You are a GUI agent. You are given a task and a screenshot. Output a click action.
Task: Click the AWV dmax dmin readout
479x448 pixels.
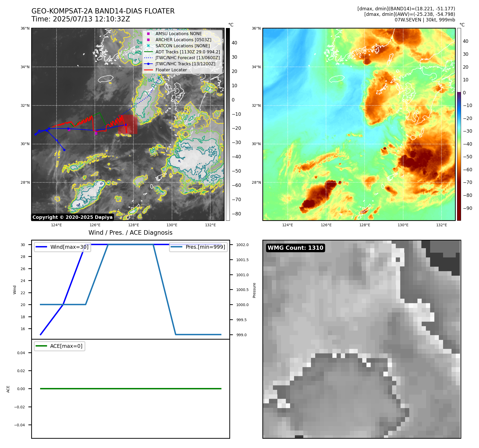click(x=410, y=14)
